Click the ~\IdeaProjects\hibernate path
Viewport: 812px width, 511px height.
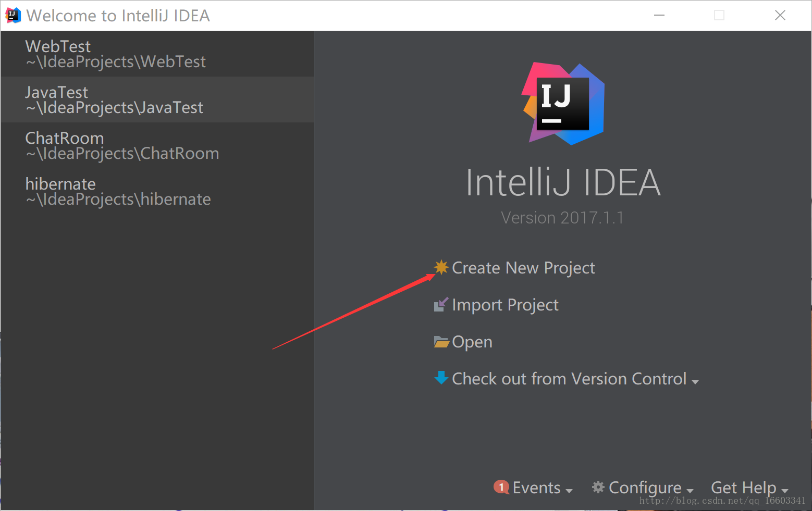point(118,200)
